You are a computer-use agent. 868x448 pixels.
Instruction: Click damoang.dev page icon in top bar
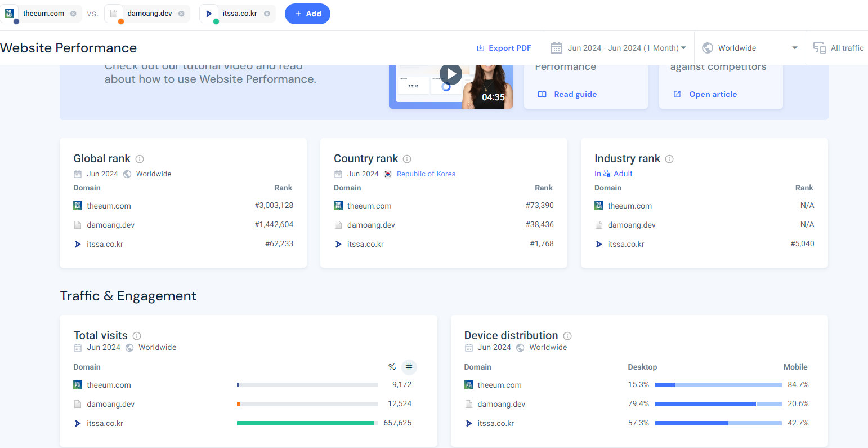point(114,14)
